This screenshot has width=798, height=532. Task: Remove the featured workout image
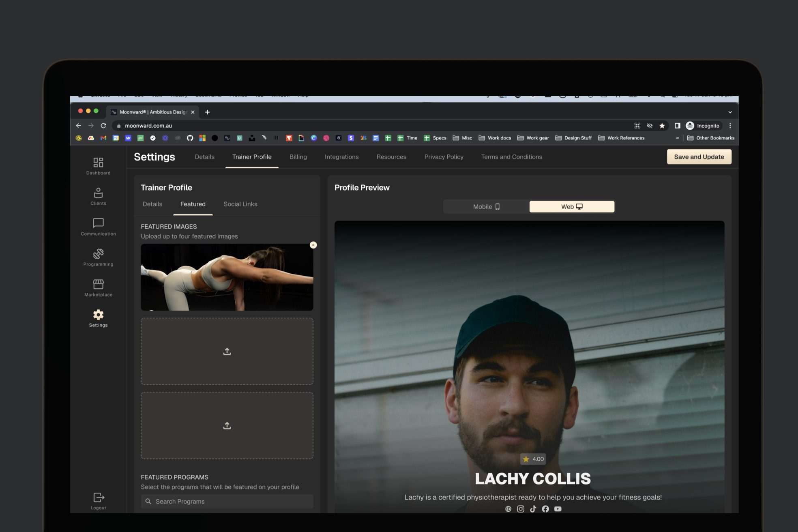[313, 245]
